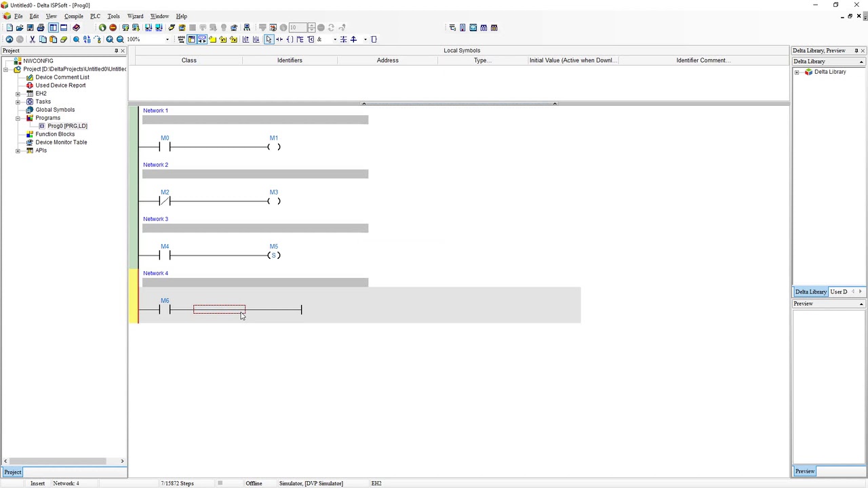Save project with floppy disk icon

(30, 28)
